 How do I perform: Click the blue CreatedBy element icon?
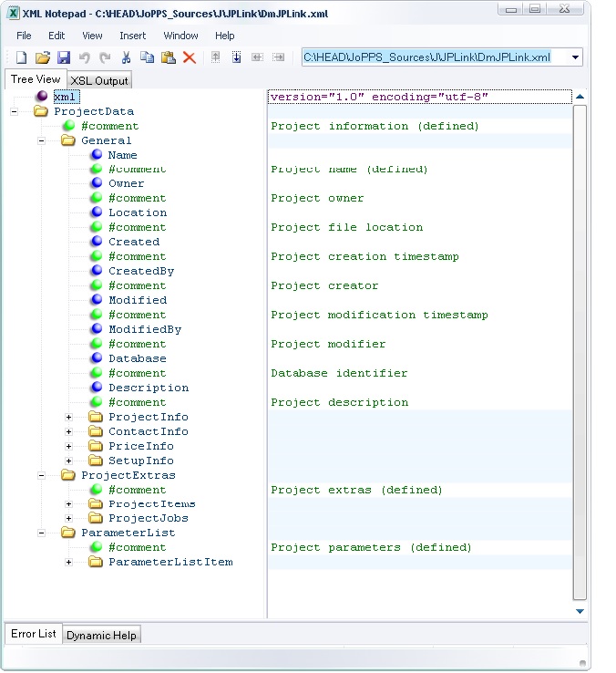point(97,271)
